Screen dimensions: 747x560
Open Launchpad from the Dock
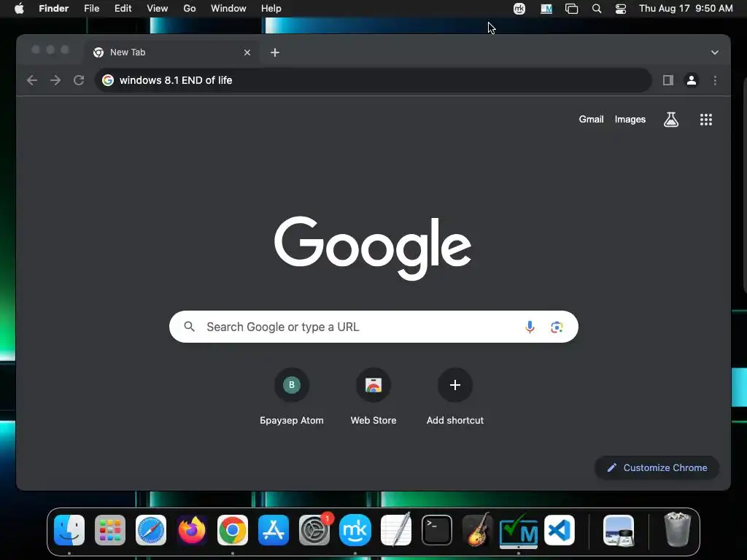(110, 530)
